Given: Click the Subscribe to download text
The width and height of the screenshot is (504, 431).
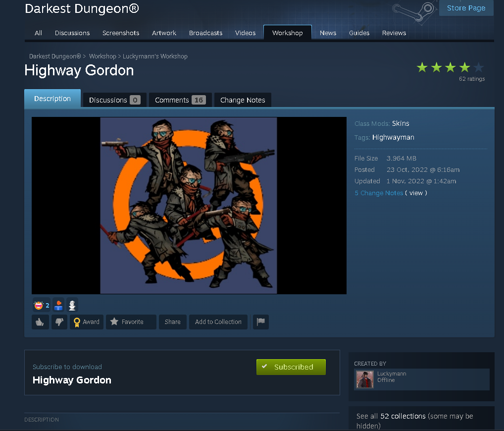Looking at the screenshot, I should (x=67, y=367).
